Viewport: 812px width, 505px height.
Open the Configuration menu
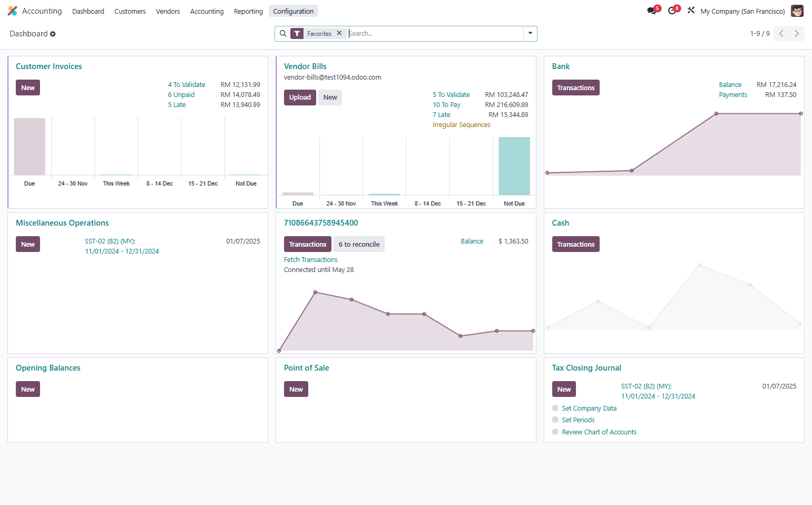tap(294, 11)
